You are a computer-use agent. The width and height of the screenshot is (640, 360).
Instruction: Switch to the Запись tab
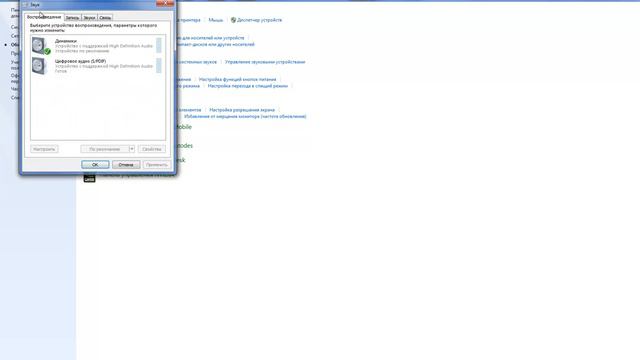pyautogui.click(x=73, y=18)
